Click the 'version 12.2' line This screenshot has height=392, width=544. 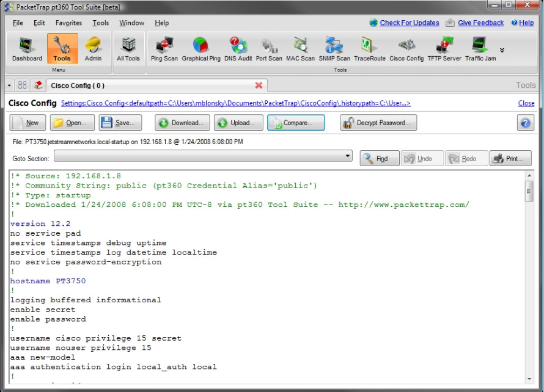click(x=40, y=223)
